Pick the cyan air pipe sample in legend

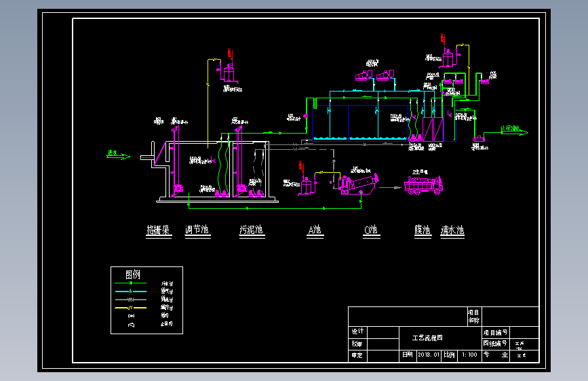point(130,292)
